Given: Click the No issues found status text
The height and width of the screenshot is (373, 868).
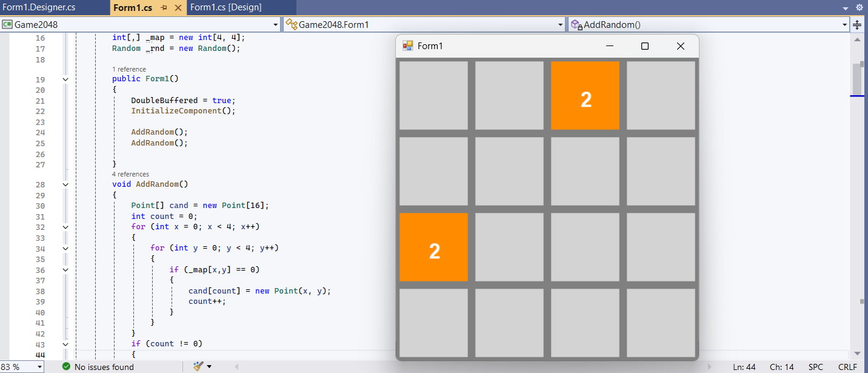Looking at the screenshot, I should point(104,366).
